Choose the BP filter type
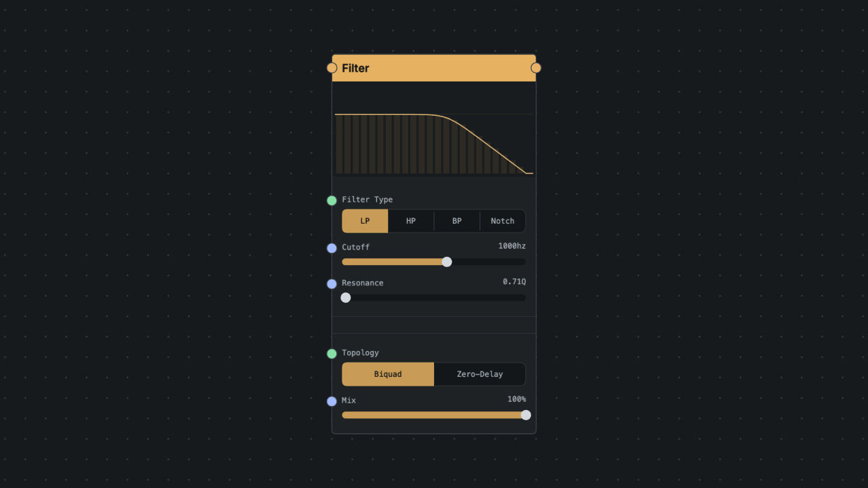The image size is (868, 488). point(457,221)
